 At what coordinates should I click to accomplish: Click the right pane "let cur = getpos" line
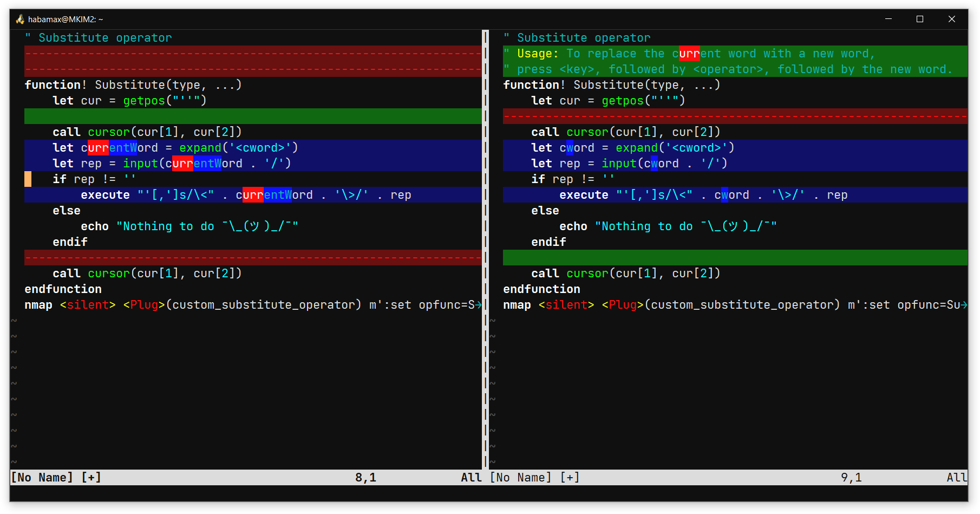(609, 101)
